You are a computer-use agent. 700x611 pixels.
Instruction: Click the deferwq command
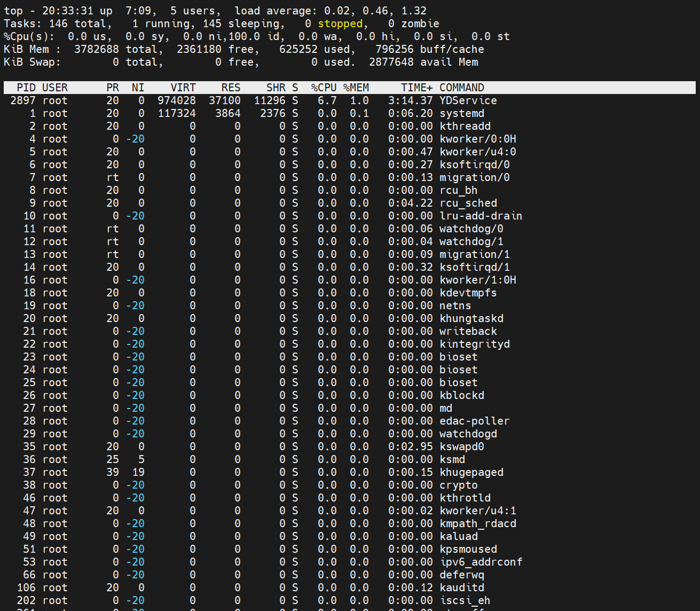coord(462,575)
